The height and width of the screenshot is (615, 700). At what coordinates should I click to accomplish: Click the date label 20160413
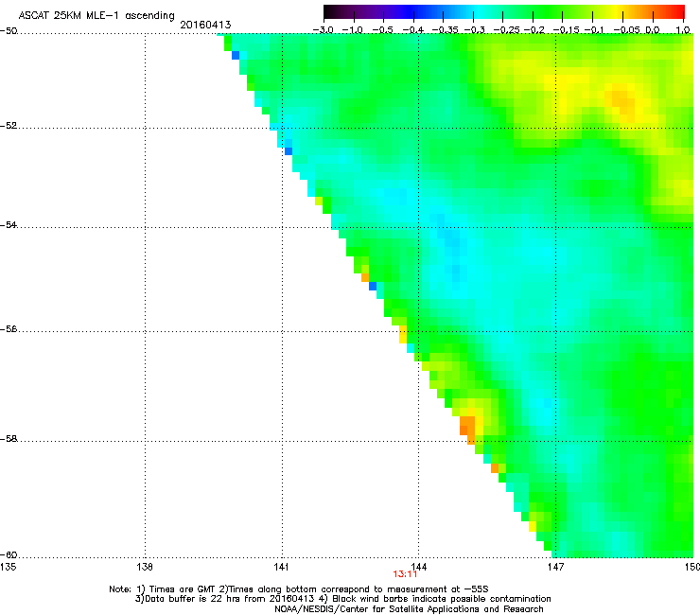click(x=205, y=25)
